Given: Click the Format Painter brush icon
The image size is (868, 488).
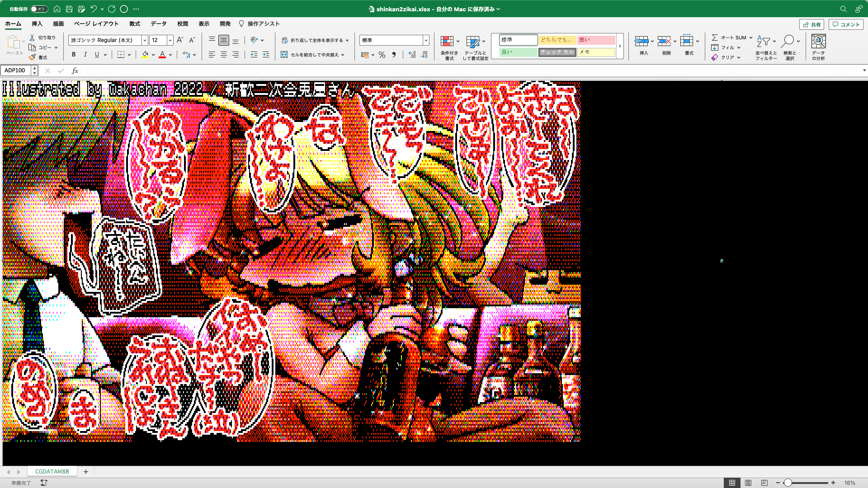Looking at the screenshot, I should [32, 57].
